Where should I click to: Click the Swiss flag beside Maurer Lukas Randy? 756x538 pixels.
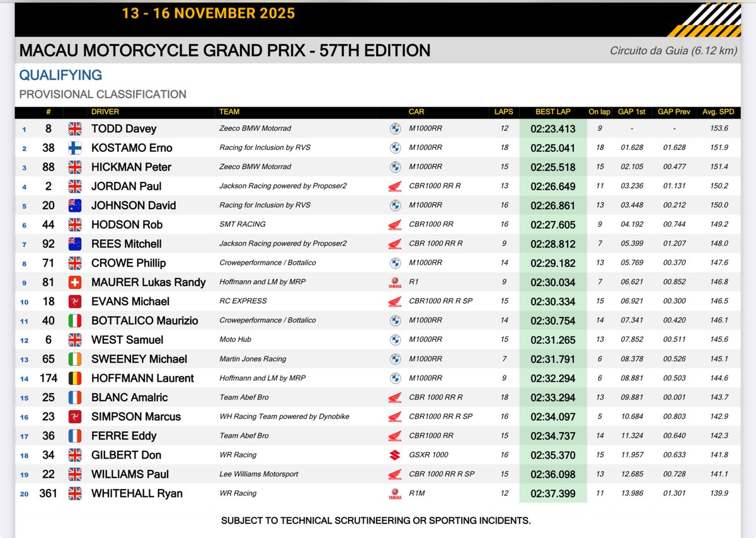tap(74, 282)
